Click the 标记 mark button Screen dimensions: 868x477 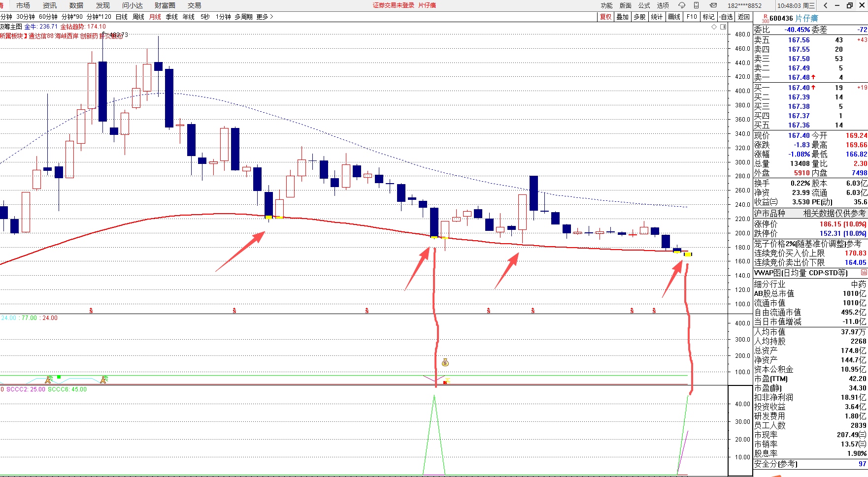[708, 17]
